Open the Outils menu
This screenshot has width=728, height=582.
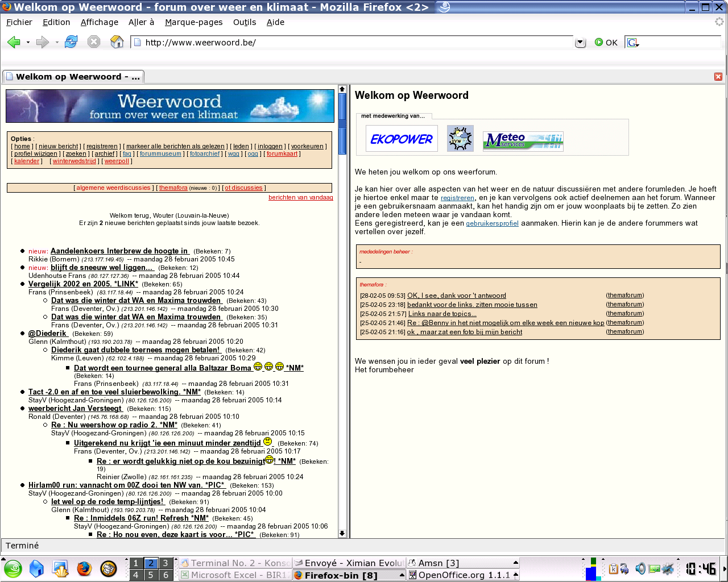tap(245, 22)
